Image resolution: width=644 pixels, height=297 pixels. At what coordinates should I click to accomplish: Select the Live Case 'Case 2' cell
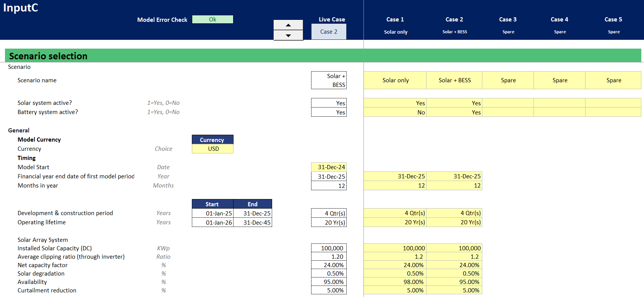tap(329, 32)
